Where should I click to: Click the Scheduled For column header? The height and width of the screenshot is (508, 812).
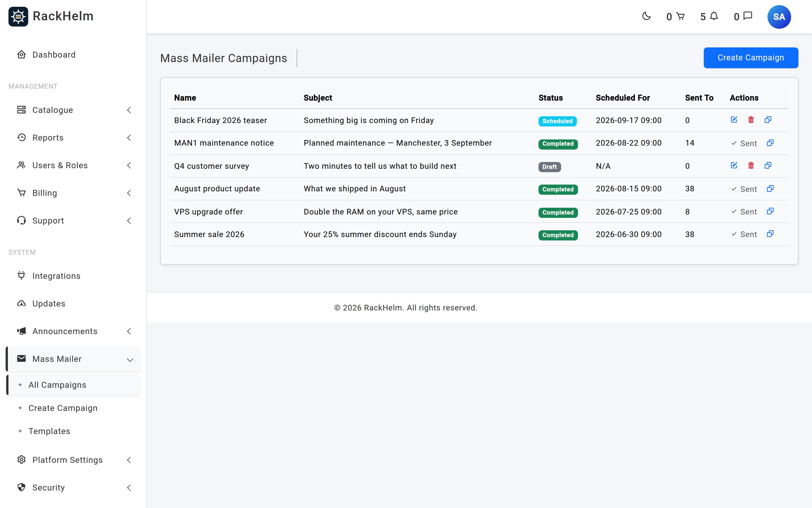tap(623, 98)
